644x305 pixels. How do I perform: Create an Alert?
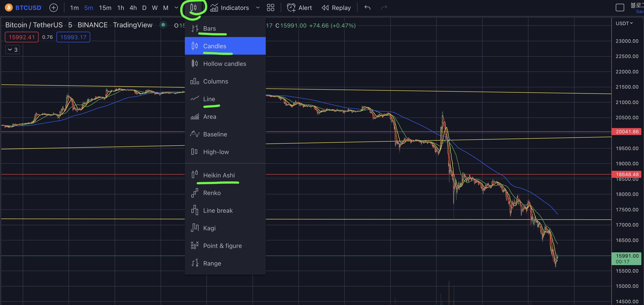click(x=300, y=8)
